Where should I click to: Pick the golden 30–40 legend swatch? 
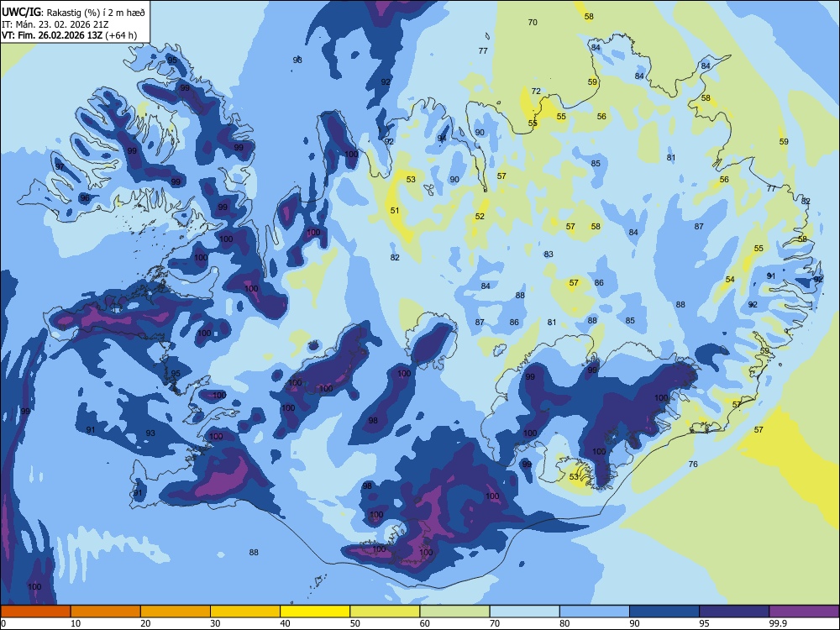(x=245, y=612)
